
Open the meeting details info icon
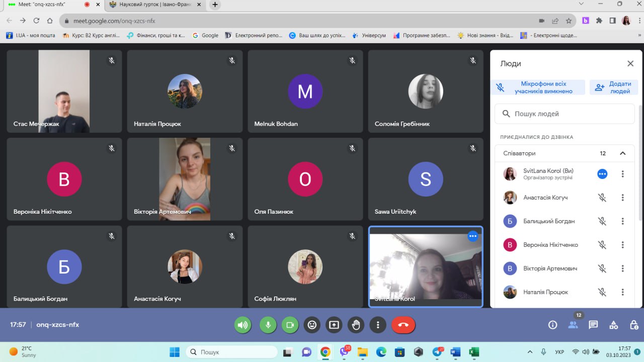point(552,325)
